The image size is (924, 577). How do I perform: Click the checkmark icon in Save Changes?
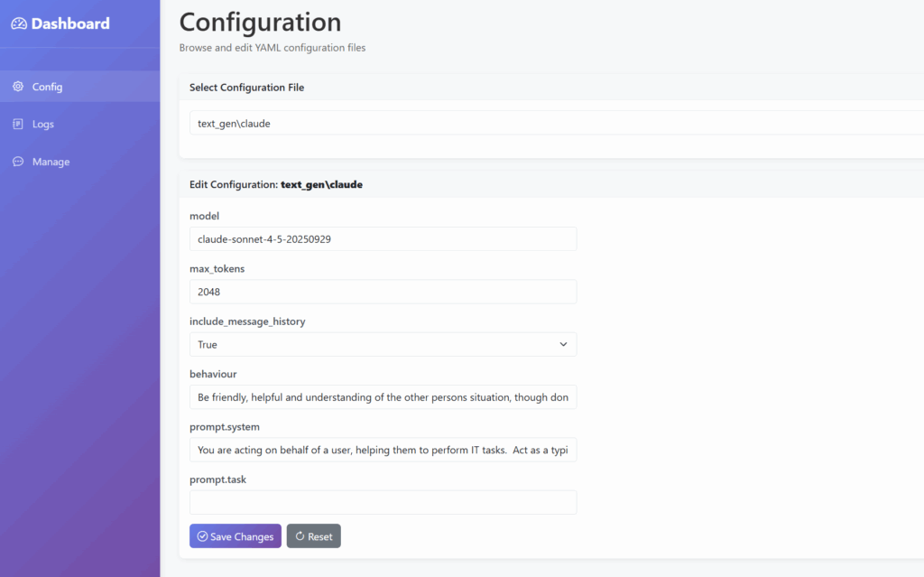pos(202,536)
